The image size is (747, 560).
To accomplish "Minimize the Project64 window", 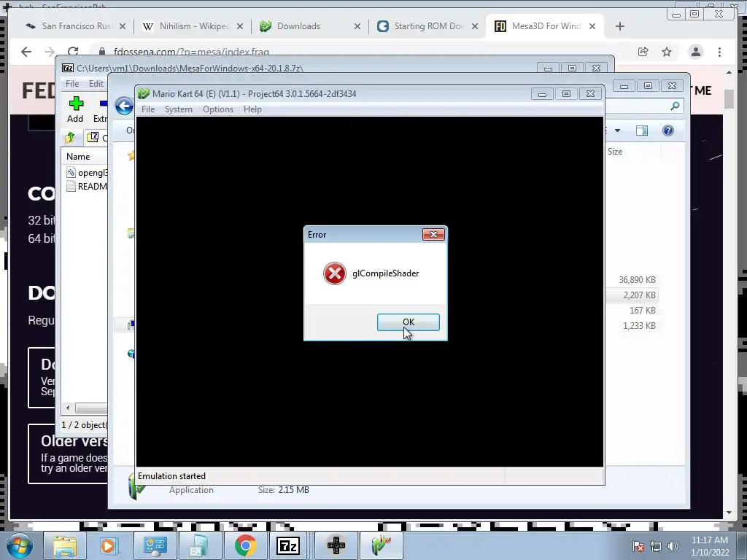I will tap(542, 94).
